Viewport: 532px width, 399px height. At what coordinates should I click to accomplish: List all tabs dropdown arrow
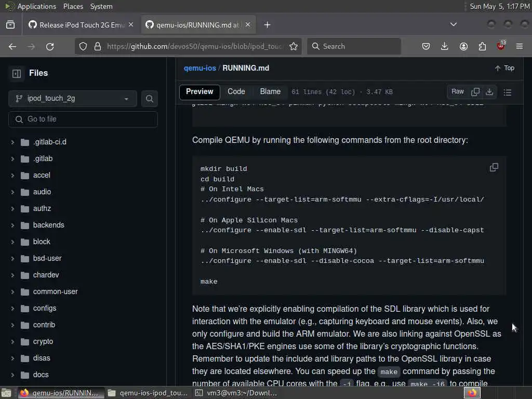453,24
